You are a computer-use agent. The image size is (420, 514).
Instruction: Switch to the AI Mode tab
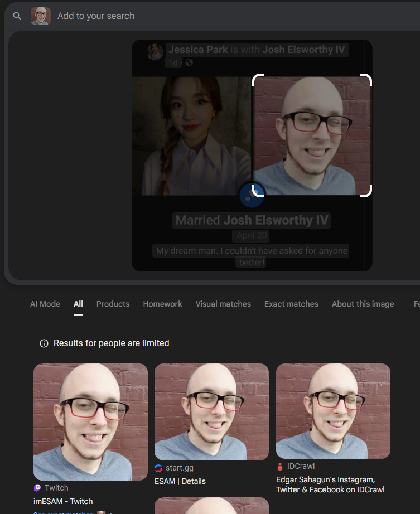(x=45, y=304)
